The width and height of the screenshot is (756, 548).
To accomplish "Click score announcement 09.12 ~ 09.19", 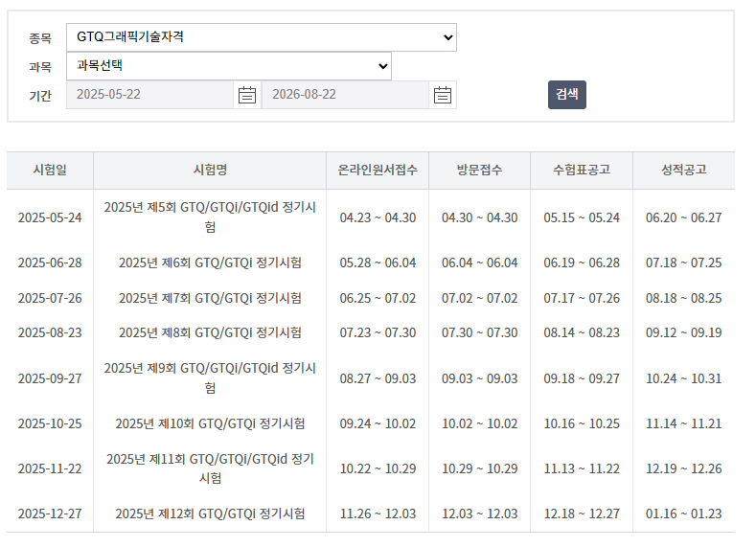I will pos(684,333).
